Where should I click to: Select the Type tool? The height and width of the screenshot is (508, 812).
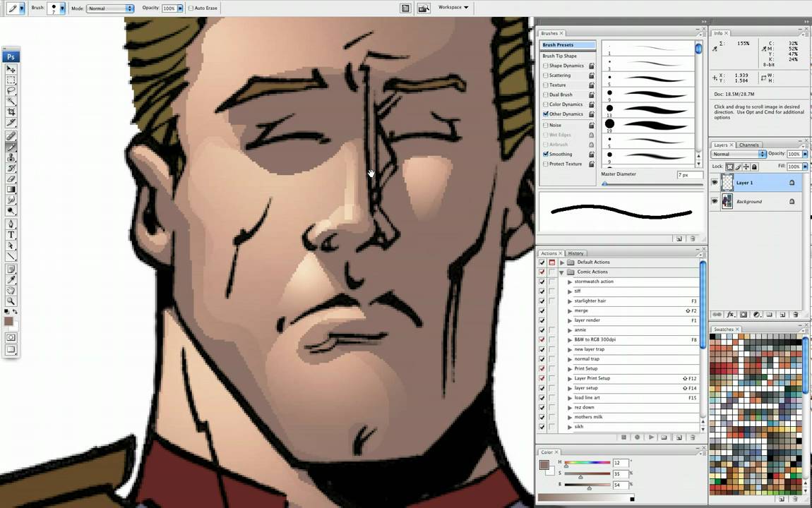coord(11,235)
